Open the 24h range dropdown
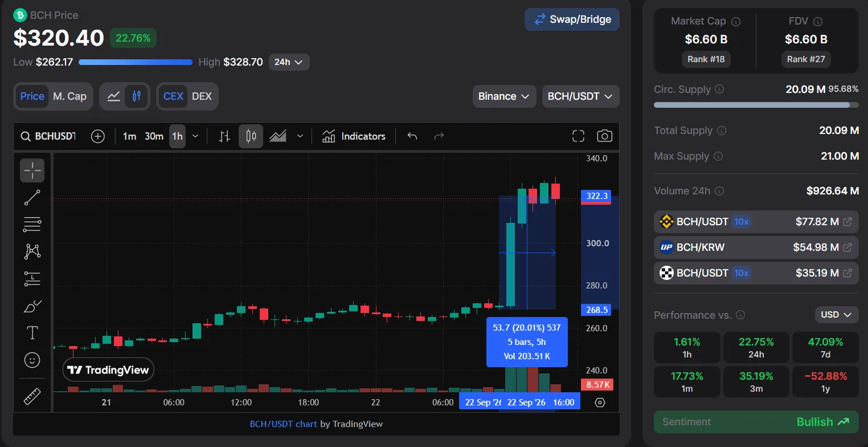This screenshot has width=868, height=447. coord(289,62)
